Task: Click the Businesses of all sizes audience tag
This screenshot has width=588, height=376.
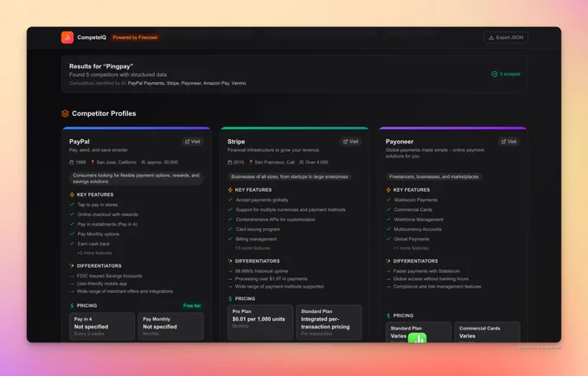Action: pyautogui.click(x=290, y=176)
